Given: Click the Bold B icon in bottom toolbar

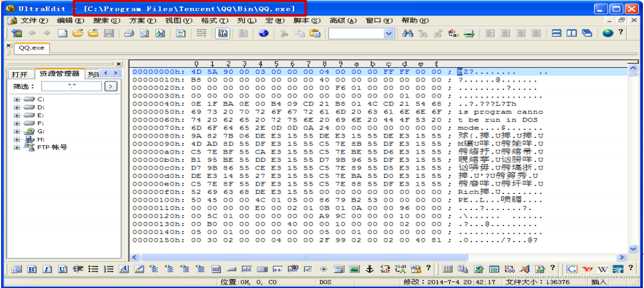Looking at the screenshot, I should 32,269.
